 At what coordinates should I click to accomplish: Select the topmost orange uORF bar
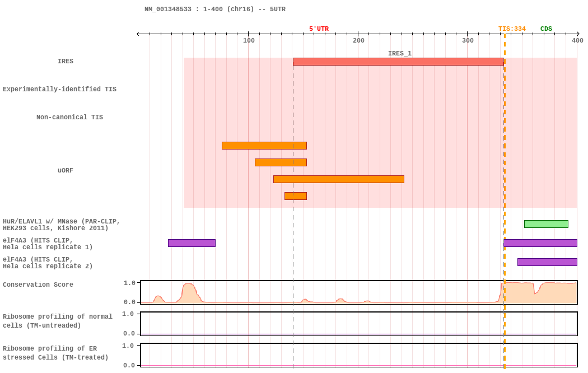(264, 146)
